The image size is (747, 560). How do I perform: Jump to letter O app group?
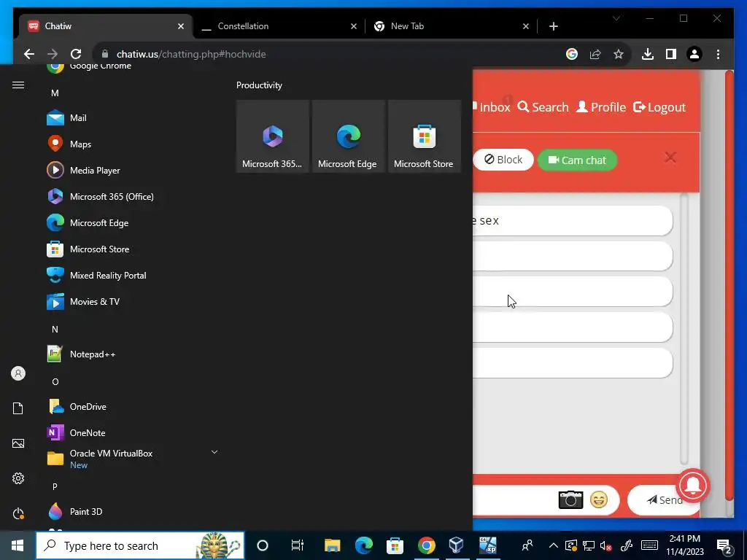[55, 381]
